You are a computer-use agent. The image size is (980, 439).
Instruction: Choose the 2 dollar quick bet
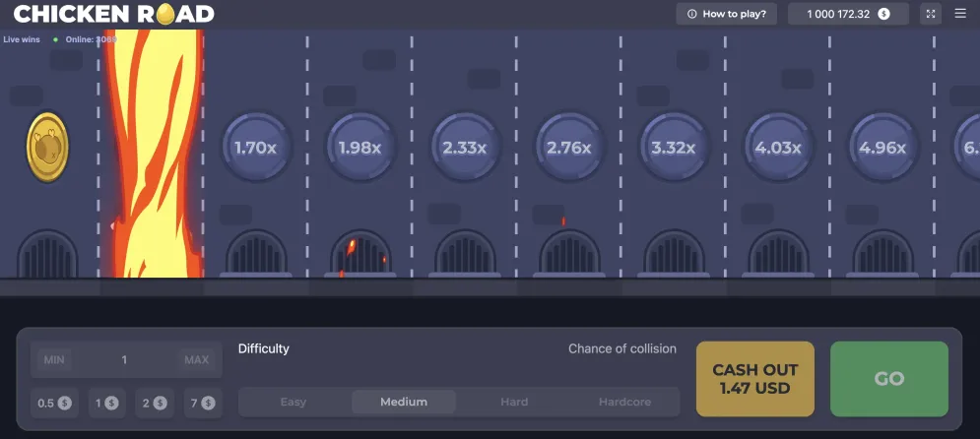[x=155, y=404]
